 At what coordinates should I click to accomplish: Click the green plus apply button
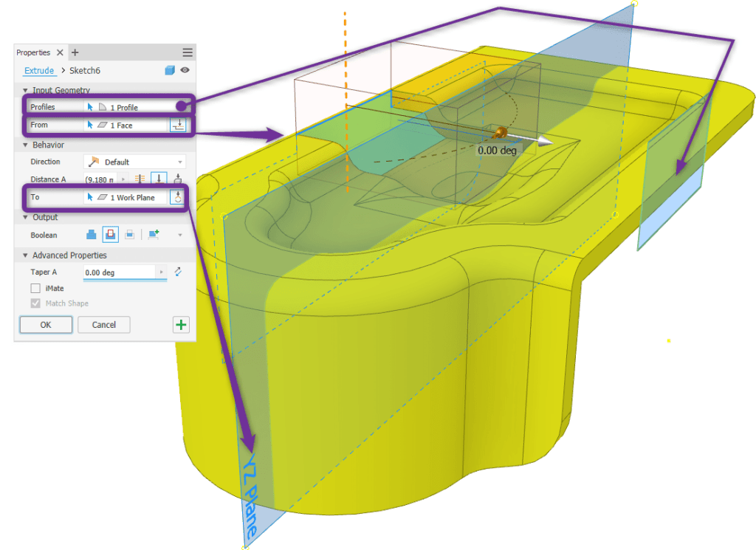tap(181, 325)
